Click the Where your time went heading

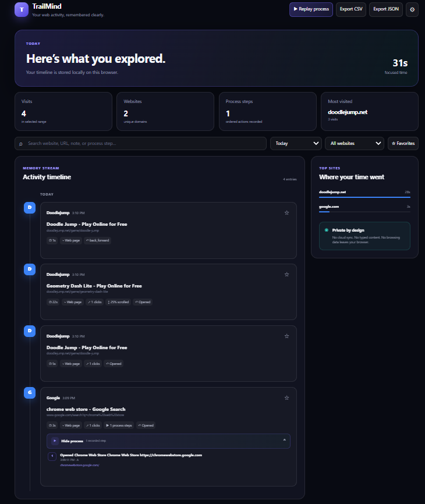[x=352, y=177]
